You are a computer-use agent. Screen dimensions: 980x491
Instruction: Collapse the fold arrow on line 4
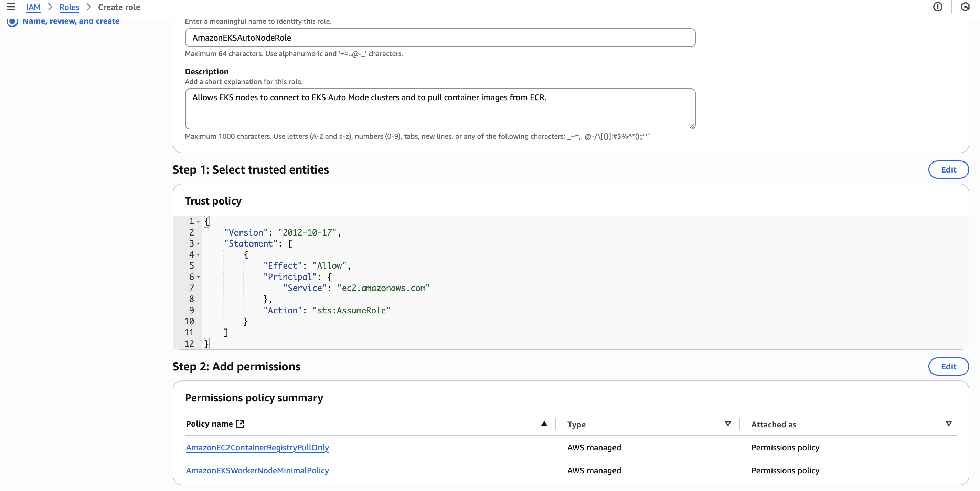(x=198, y=255)
